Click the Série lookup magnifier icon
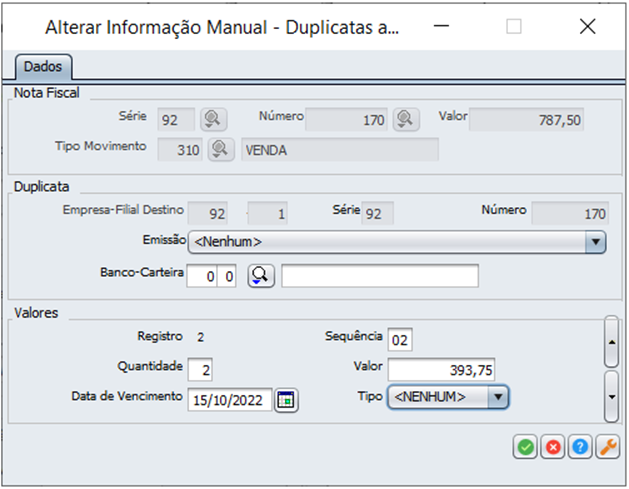This screenshot has height=489, width=629. pos(212,119)
